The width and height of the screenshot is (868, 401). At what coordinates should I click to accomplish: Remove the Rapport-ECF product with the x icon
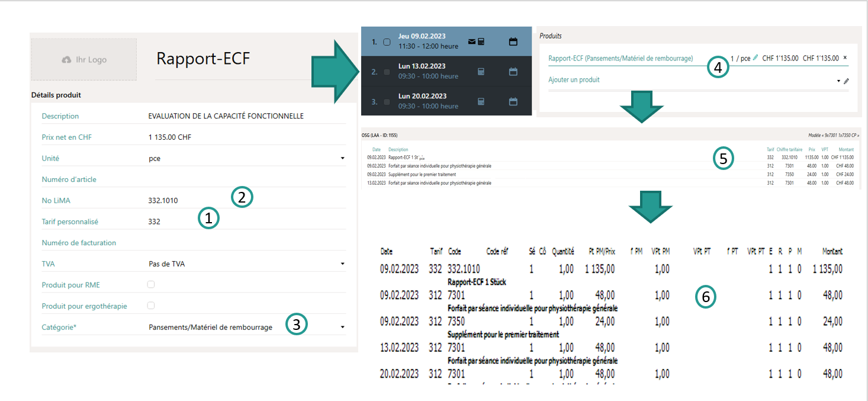845,57
